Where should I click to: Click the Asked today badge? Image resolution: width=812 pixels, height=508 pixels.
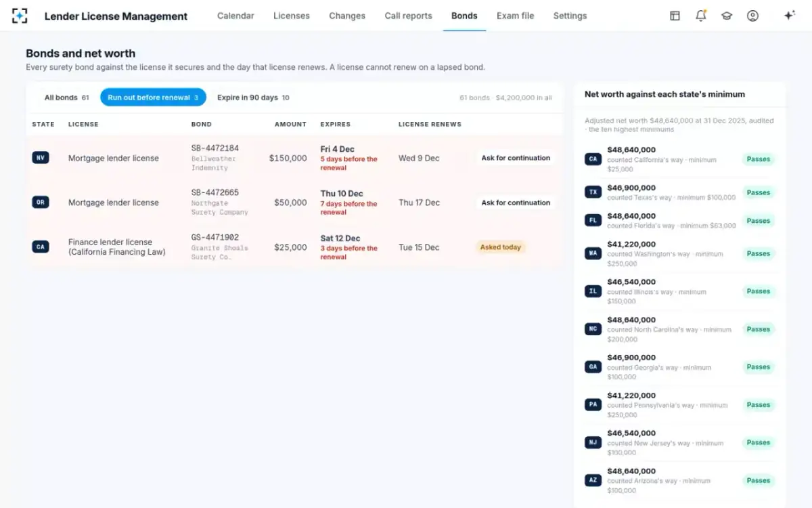pyautogui.click(x=501, y=247)
